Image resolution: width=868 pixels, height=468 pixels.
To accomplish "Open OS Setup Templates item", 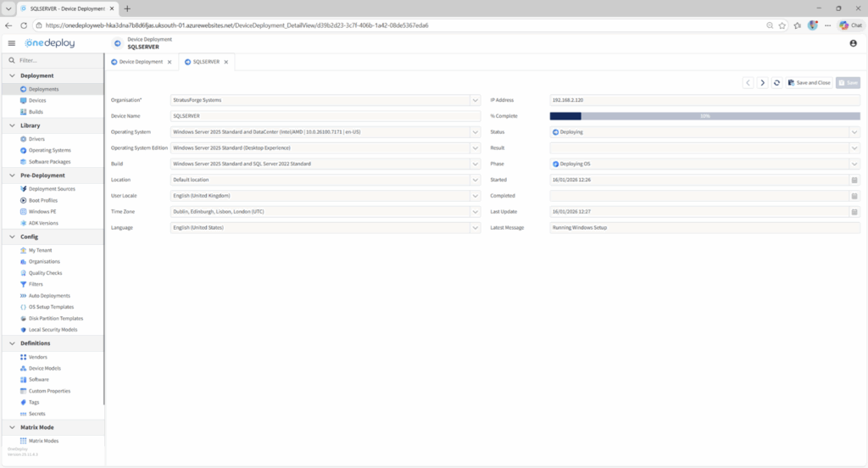I will tap(51, 307).
